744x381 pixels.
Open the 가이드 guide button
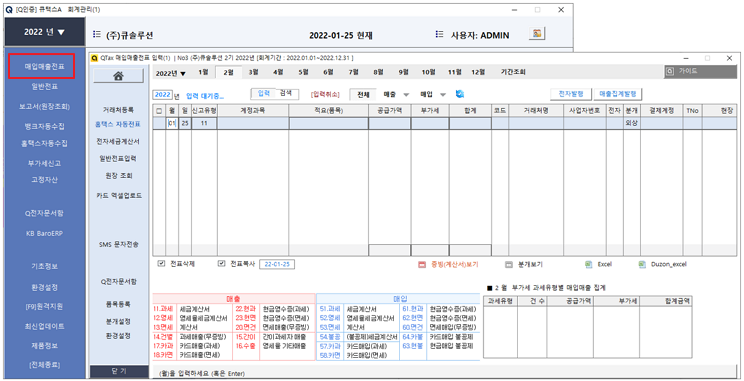tap(700, 71)
